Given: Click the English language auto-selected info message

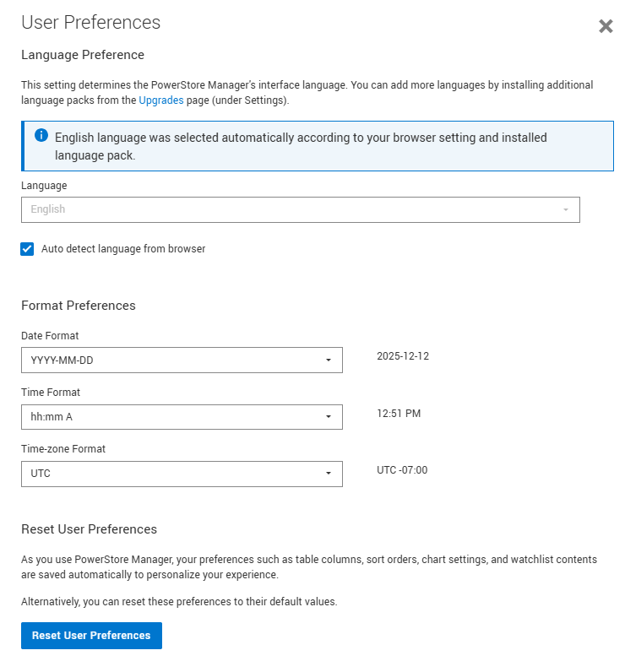Looking at the screenshot, I should 301,146.
